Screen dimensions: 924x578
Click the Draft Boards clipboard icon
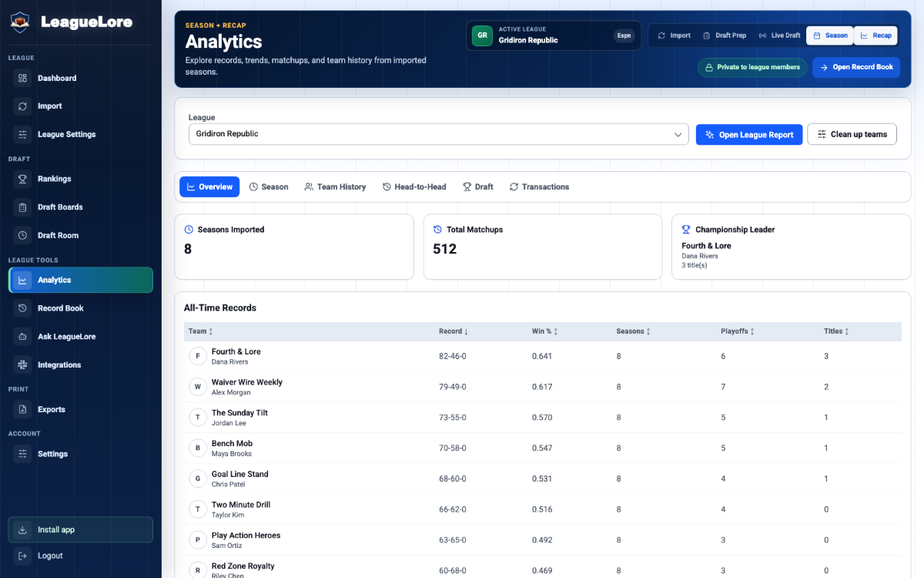(x=22, y=207)
